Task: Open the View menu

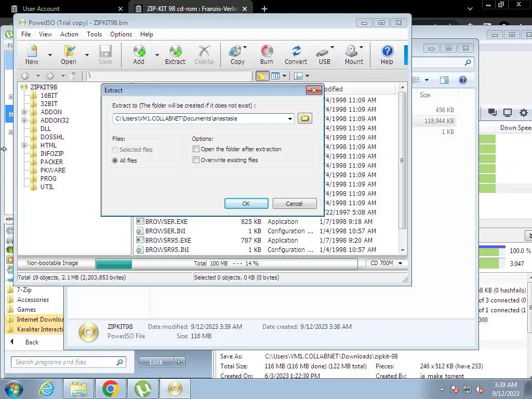Action: pyautogui.click(x=46, y=34)
